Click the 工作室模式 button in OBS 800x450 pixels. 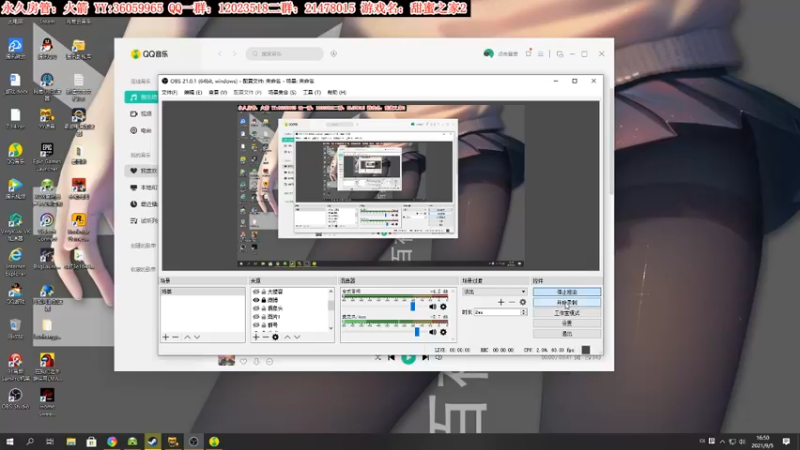tap(567, 313)
